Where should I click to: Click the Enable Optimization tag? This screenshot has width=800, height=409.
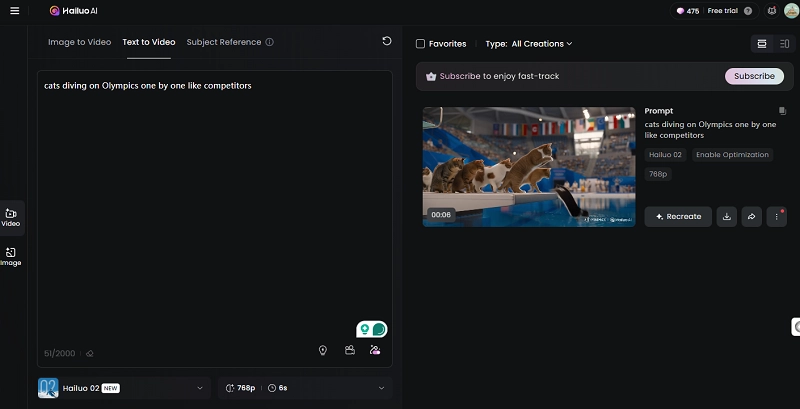(x=732, y=155)
